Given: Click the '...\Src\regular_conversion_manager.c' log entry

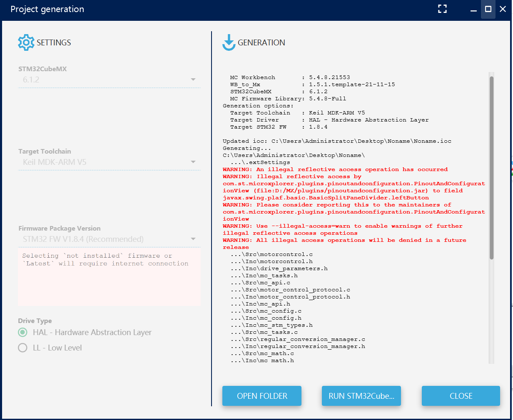Looking at the screenshot, I should 298,339.
